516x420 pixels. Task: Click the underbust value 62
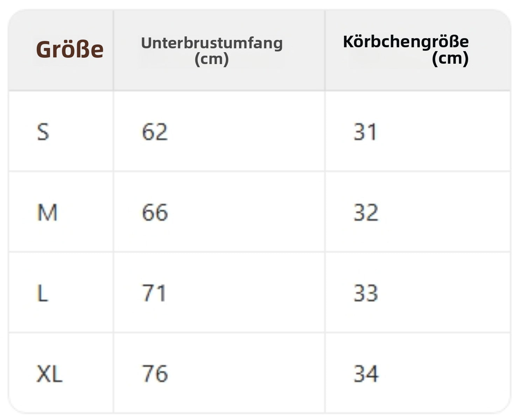[x=155, y=132]
